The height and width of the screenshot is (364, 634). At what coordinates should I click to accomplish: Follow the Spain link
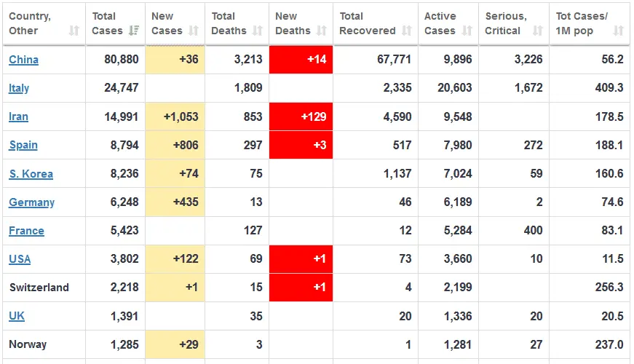coord(23,145)
